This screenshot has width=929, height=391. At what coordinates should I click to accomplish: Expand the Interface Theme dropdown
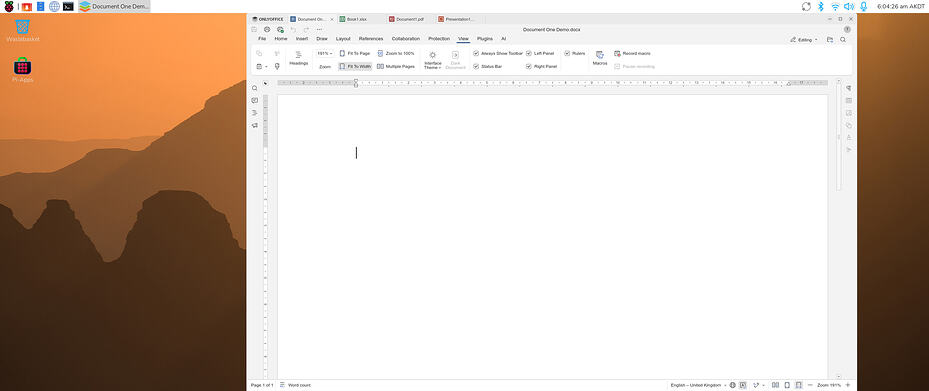[x=433, y=60]
